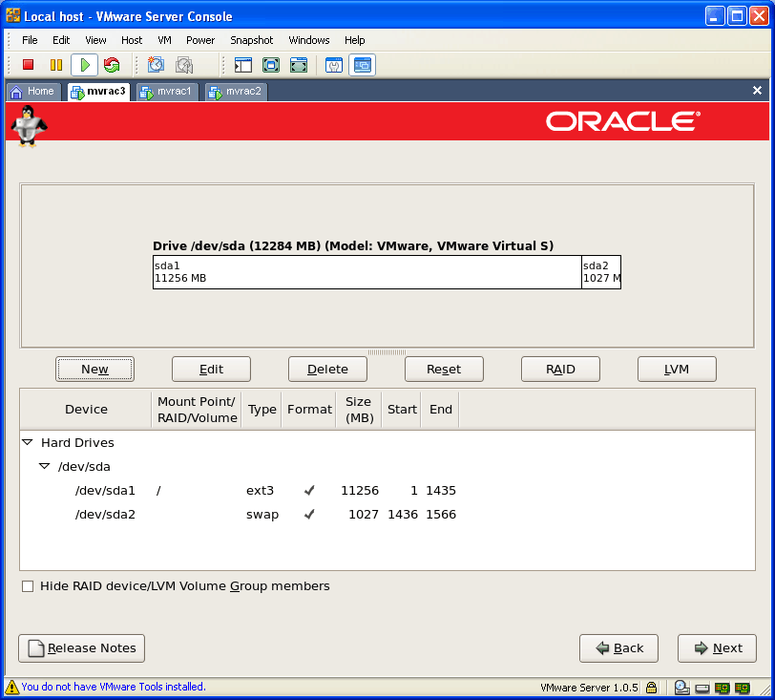Open the Snapshot menu
This screenshot has height=700, width=775.
251,40
